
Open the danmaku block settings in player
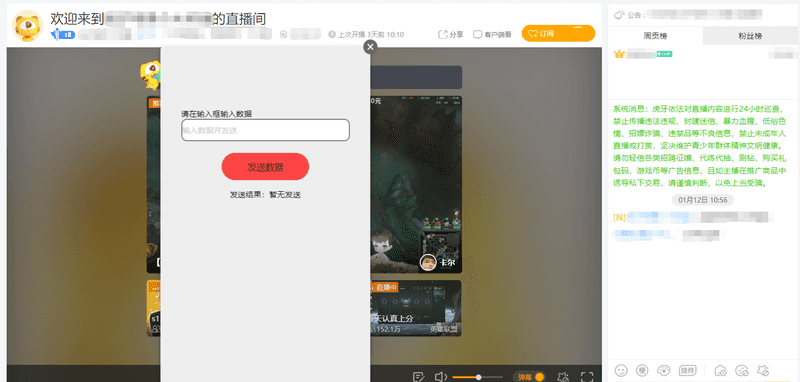(563, 377)
